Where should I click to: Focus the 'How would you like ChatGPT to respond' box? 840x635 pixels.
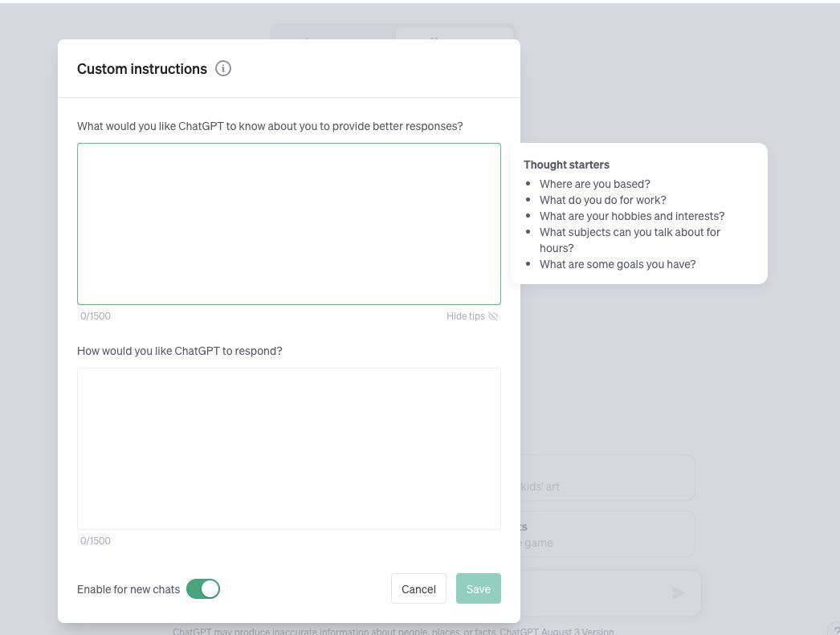coord(289,449)
